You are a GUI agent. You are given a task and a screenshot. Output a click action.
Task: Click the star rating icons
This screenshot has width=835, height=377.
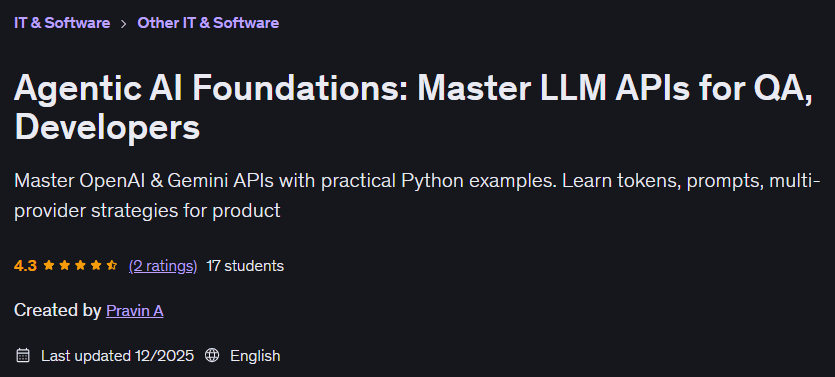pyautogui.click(x=80, y=265)
